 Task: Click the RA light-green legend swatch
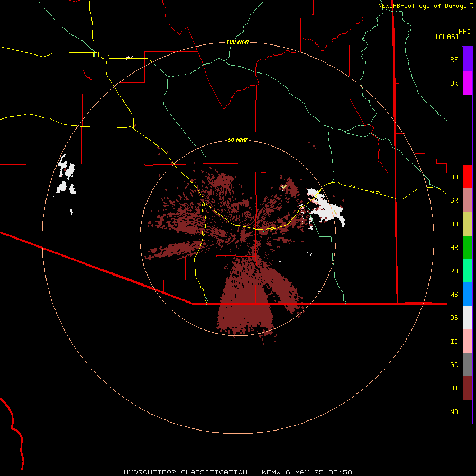[467, 271]
